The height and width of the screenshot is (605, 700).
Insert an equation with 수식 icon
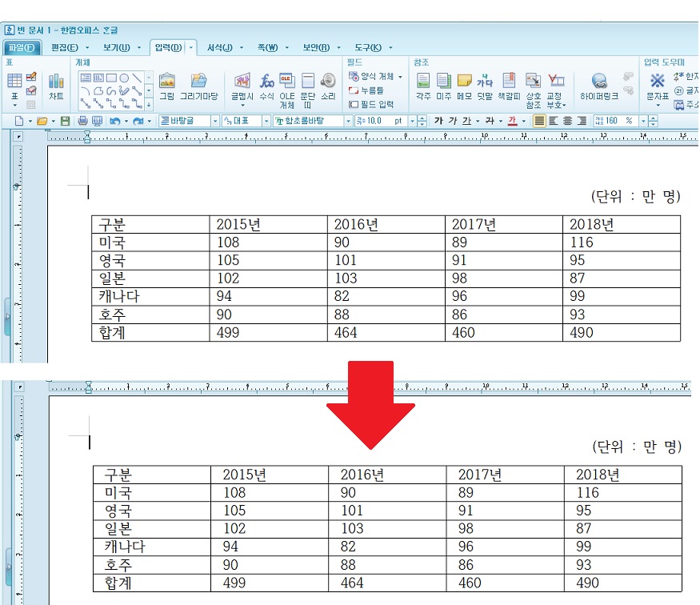266,86
